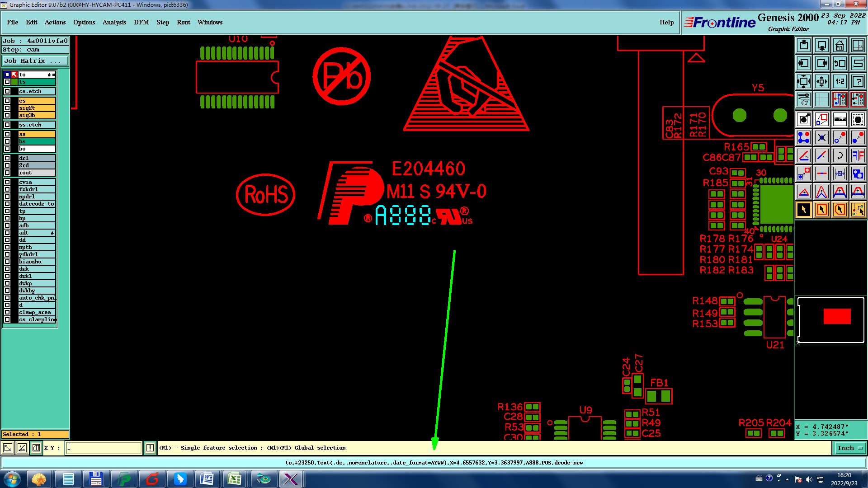Click the floppy disk taskbar icon
Viewport: 868px width, 488px height.
click(96, 479)
